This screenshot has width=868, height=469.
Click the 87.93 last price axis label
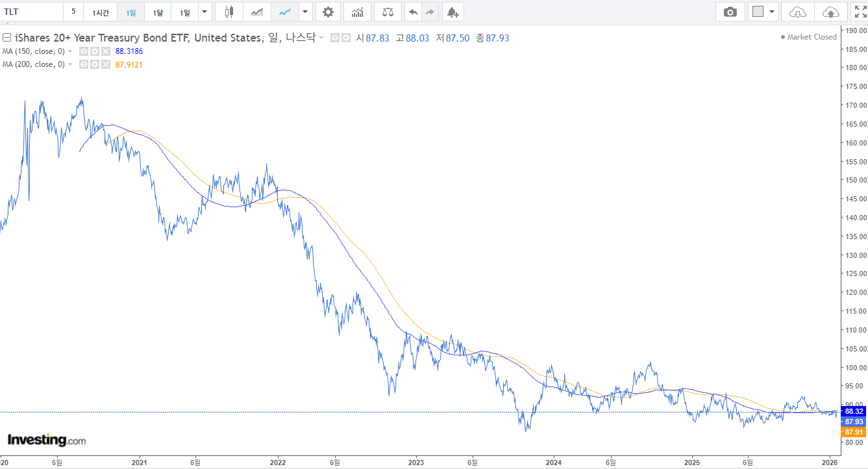854,422
